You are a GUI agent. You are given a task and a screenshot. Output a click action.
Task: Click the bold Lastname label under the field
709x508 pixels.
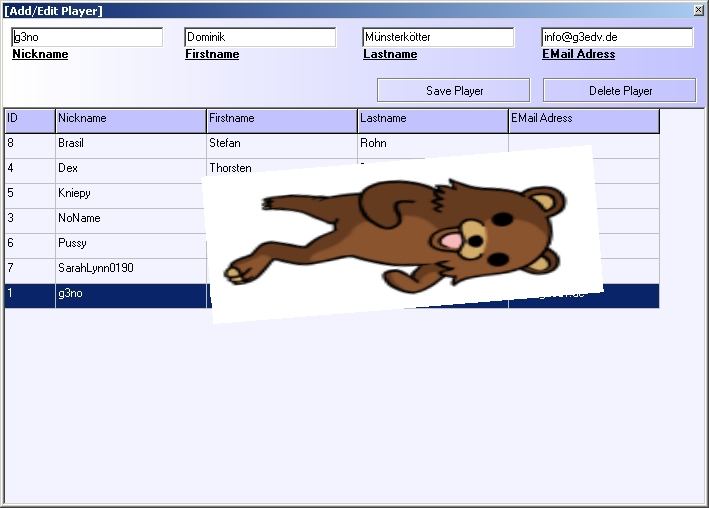pos(390,54)
